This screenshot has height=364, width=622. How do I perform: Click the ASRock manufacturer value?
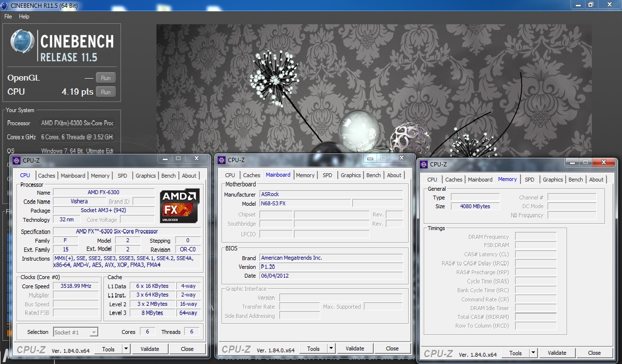tap(331, 194)
